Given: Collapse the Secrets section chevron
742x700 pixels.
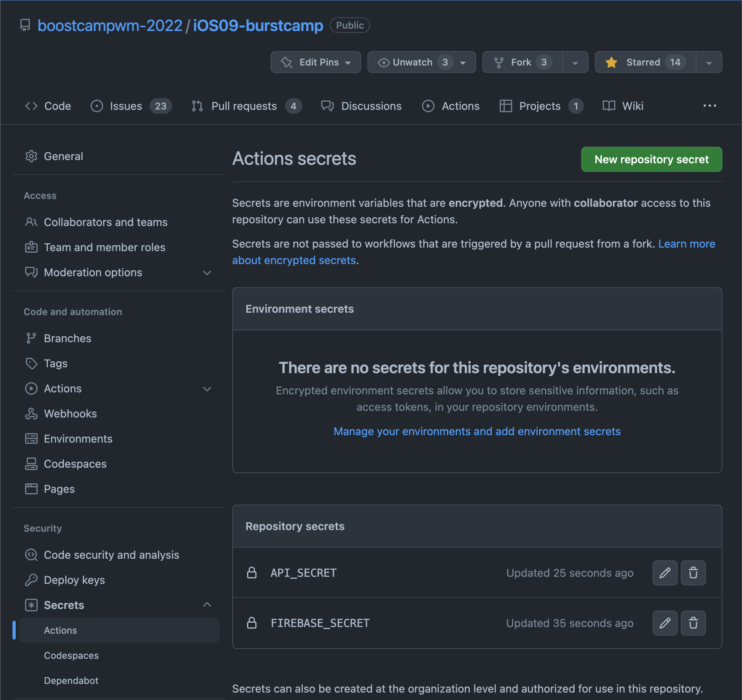Looking at the screenshot, I should pos(207,605).
